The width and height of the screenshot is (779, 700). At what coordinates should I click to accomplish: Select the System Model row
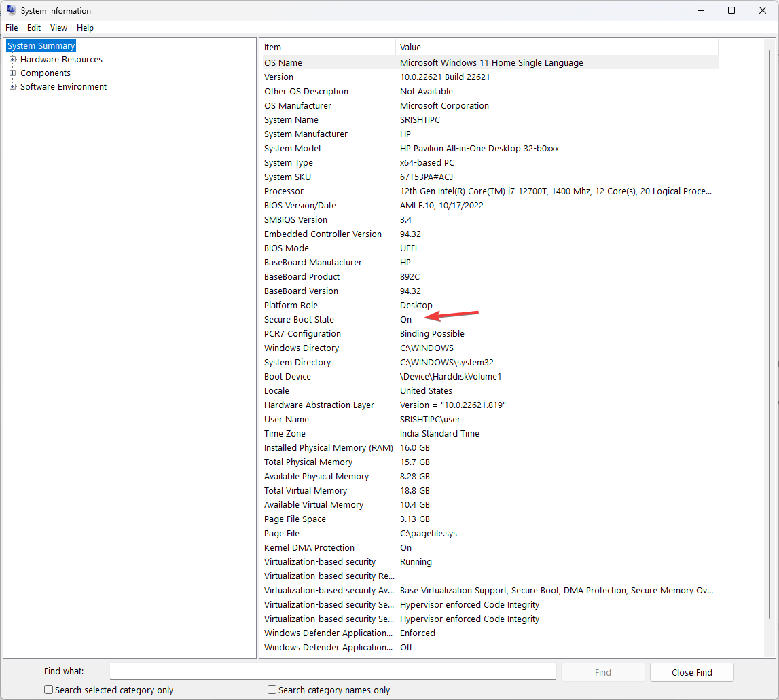click(490, 149)
